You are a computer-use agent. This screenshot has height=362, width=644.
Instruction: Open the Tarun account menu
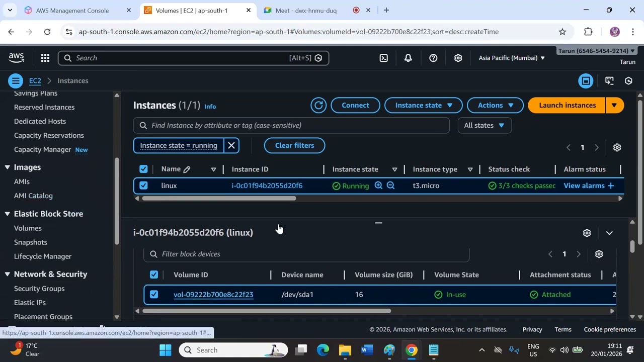pos(597,51)
